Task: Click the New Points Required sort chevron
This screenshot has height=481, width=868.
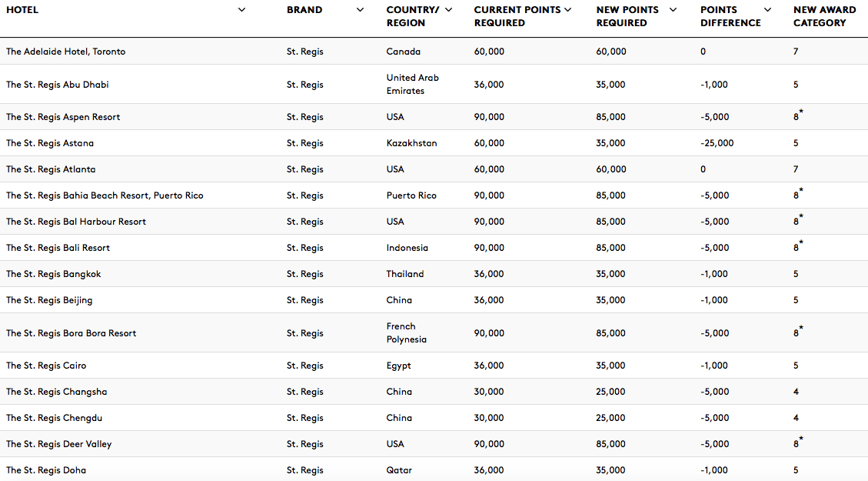Action: [x=673, y=10]
